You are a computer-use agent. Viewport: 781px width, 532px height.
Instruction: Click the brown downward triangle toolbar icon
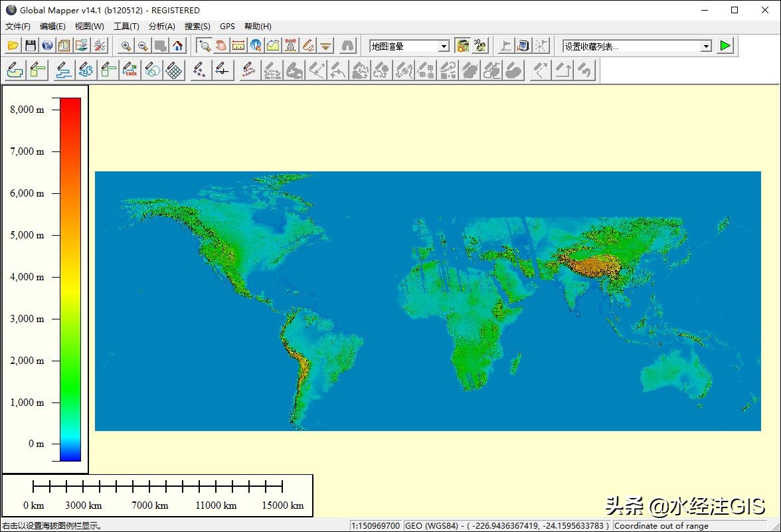point(325,46)
